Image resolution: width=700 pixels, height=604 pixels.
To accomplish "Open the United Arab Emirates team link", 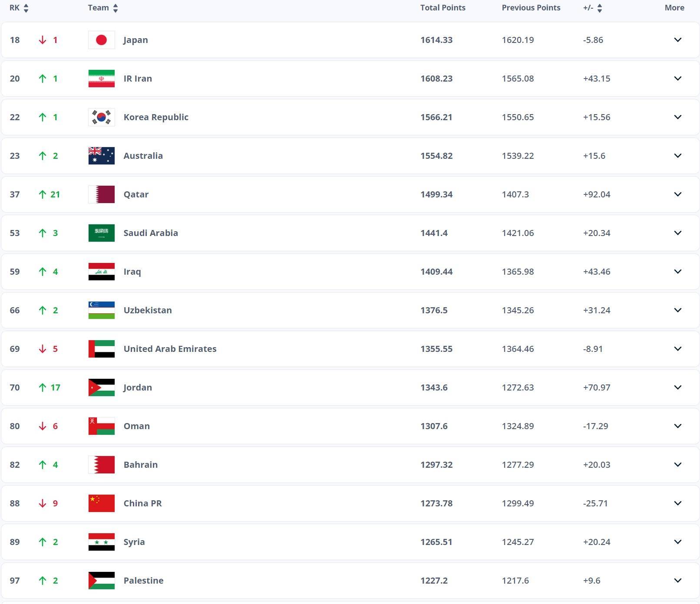I will click(170, 349).
